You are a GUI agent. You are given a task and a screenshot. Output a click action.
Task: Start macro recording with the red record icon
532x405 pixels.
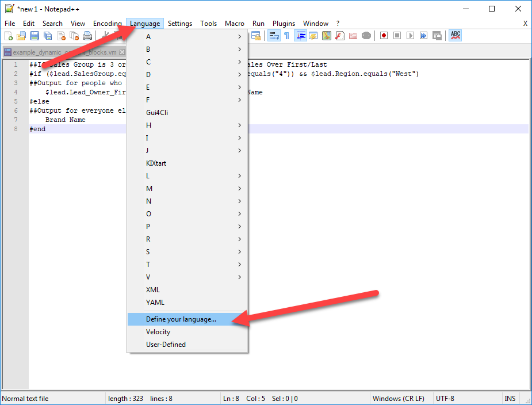tap(384, 36)
